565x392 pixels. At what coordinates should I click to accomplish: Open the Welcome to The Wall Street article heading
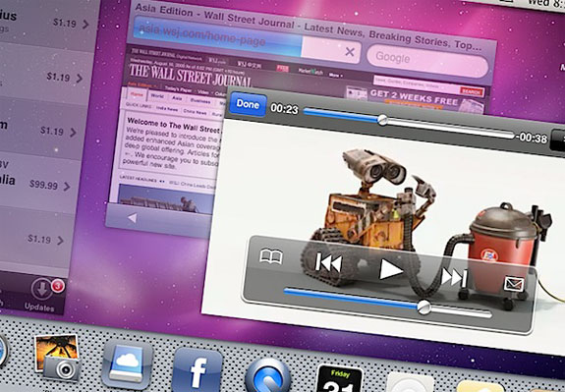coord(173,125)
